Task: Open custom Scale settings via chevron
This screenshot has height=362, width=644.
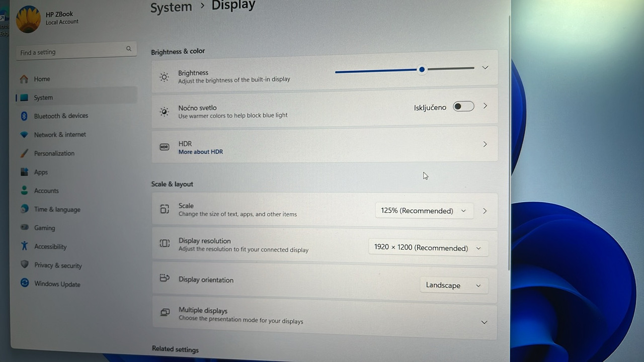Action: coord(485,211)
